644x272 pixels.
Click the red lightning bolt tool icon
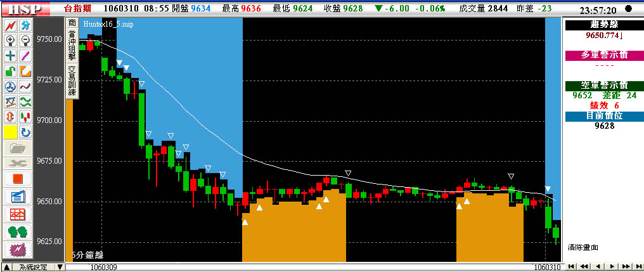click(x=10, y=25)
